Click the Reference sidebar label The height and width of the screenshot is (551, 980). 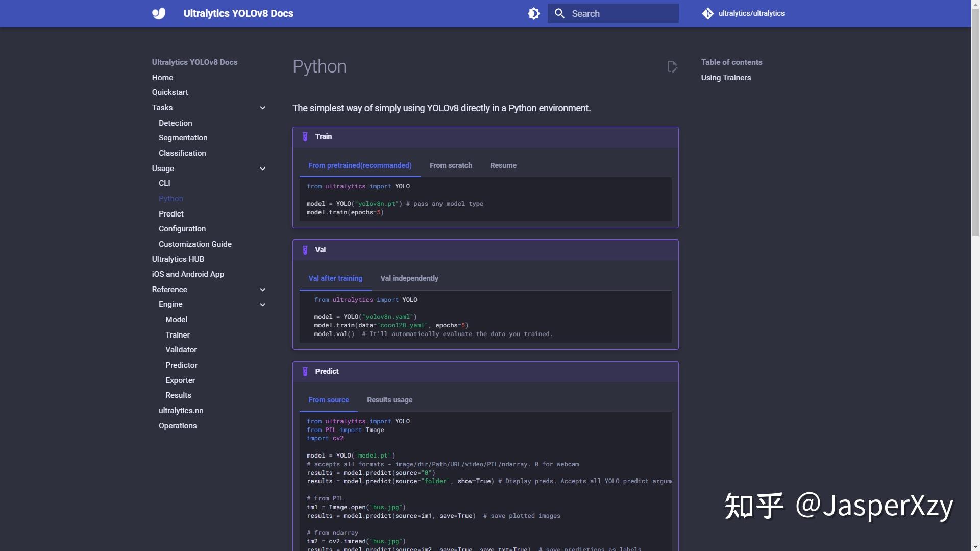click(x=169, y=290)
